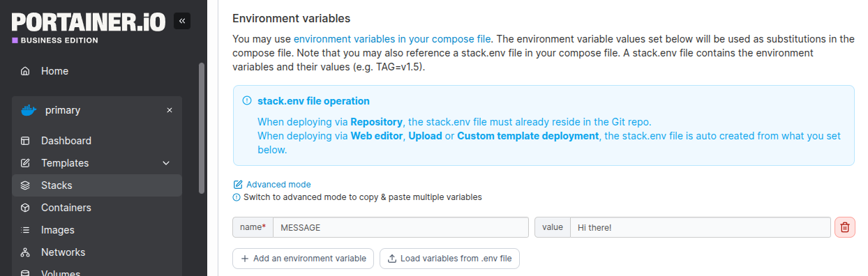
Task: Click the Images list icon
Action: [x=25, y=230]
